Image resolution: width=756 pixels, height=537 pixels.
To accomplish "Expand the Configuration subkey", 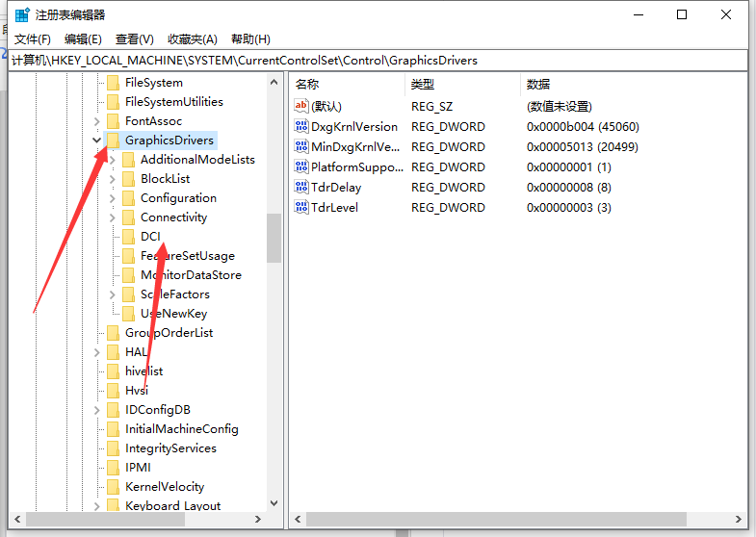I will tap(113, 198).
